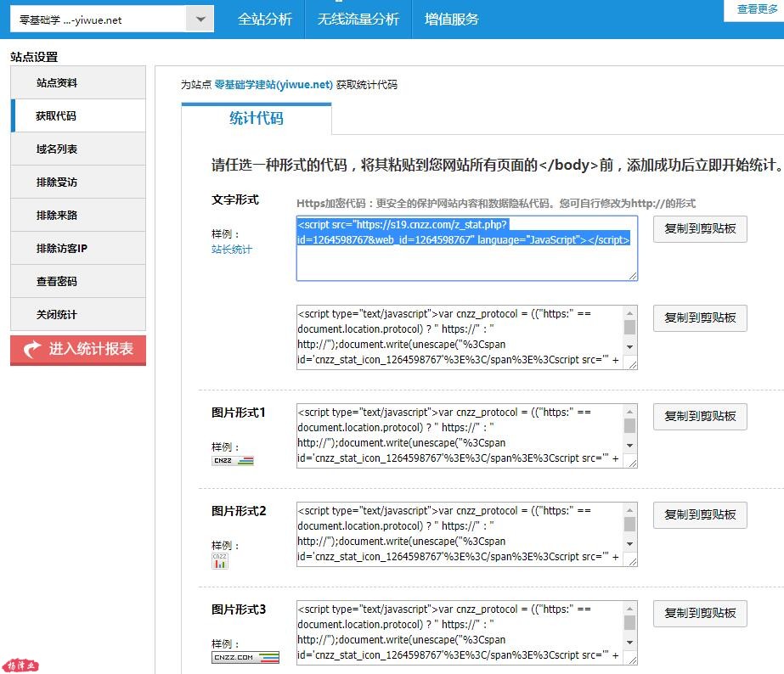Image resolution: width=784 pixels, height=674 pixels.
Task: Copy 图片形式2 code to clipboard
Action: [700, 514]
